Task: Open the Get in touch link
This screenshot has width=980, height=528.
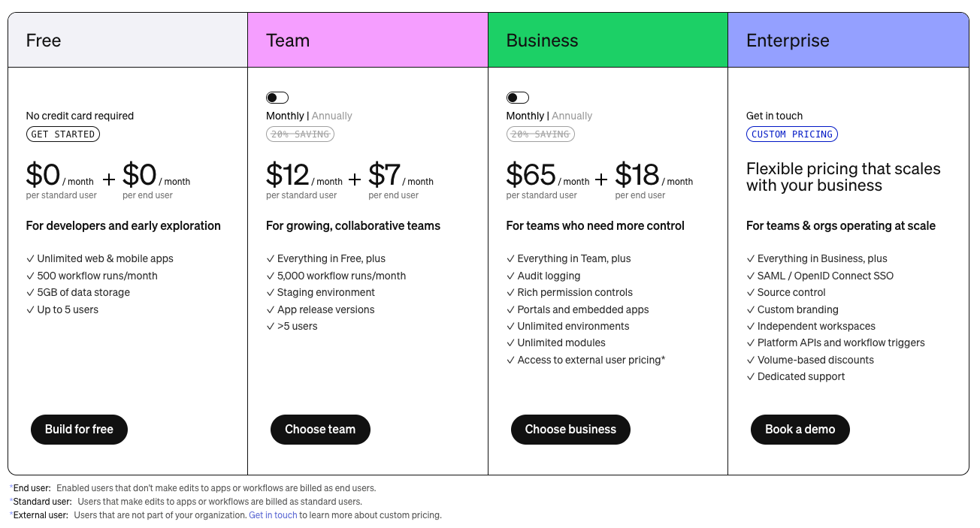Action: point(273,515)
